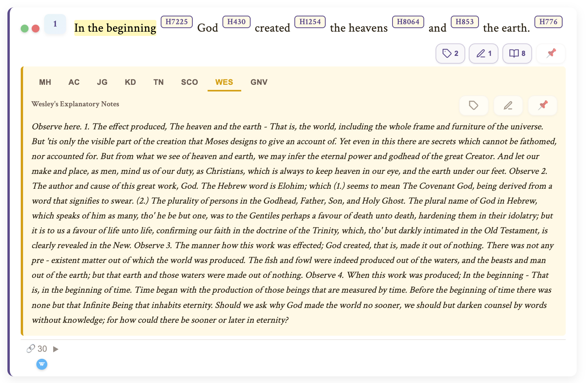
Task: Click the verse number 1 badge
Action: (55, 24)
